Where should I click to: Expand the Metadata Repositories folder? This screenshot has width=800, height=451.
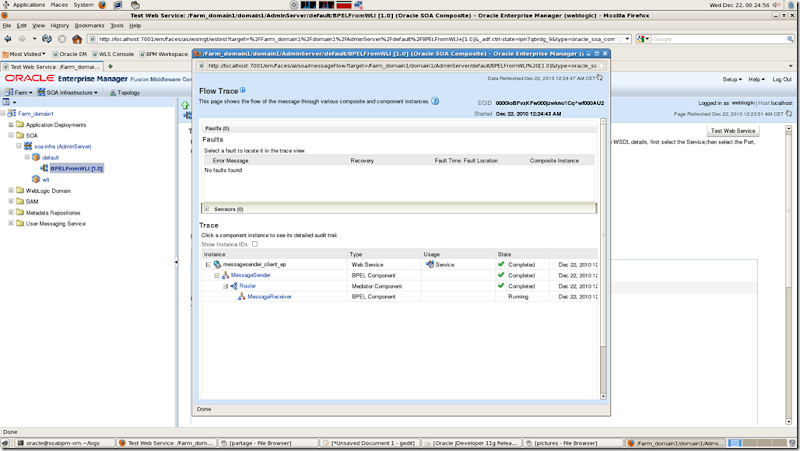pyautogui.click(x=11, y=212)
